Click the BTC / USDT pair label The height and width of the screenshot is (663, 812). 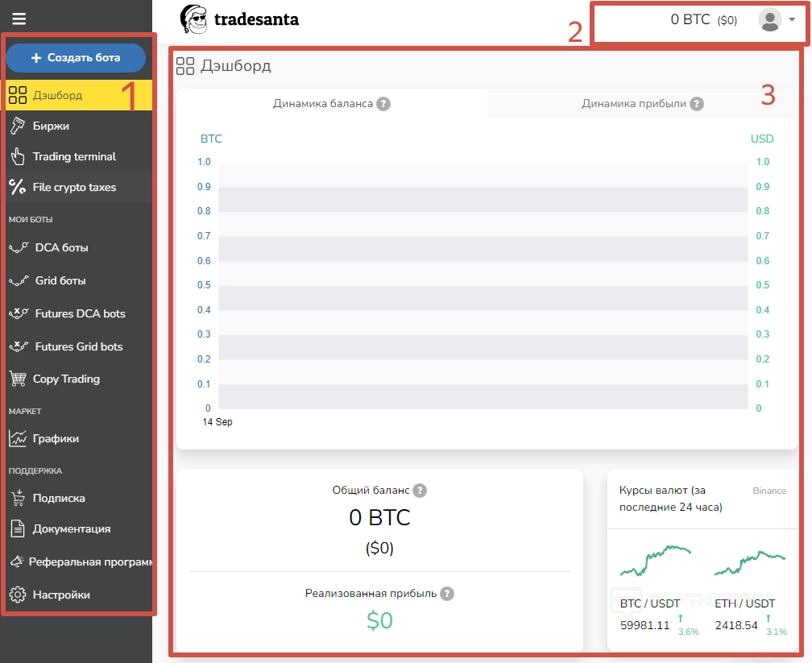(x=650, y=603)
